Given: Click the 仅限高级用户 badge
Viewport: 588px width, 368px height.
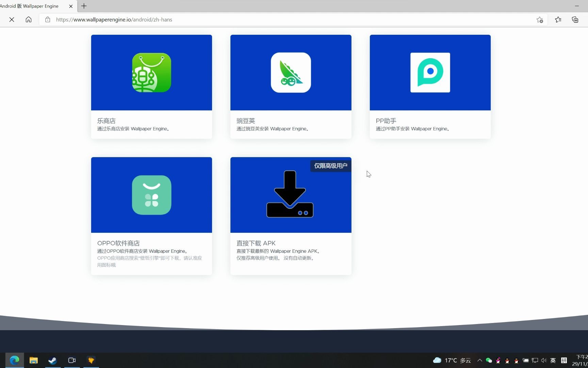Looking at the screenshot, I should click(x=330, y=166).
